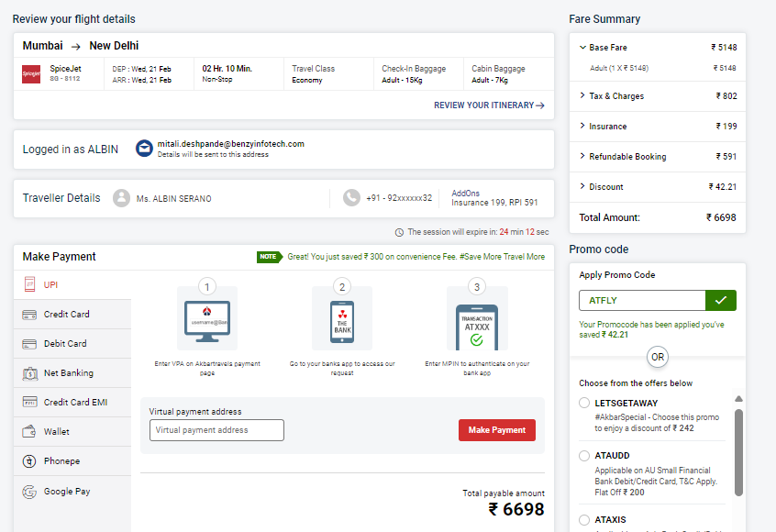Click the SpiceJet airline logo
This screenshot has height=532, width=776.
31,74
